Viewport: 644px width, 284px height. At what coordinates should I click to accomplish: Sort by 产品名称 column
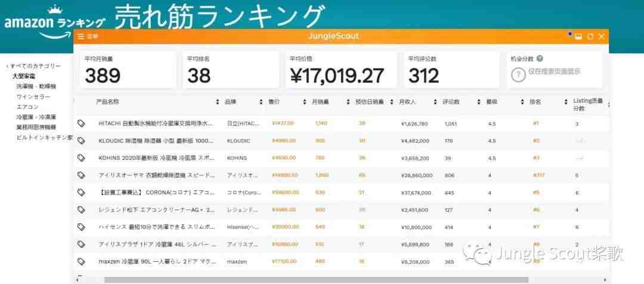pyautogui.click(x=218, y=101)
